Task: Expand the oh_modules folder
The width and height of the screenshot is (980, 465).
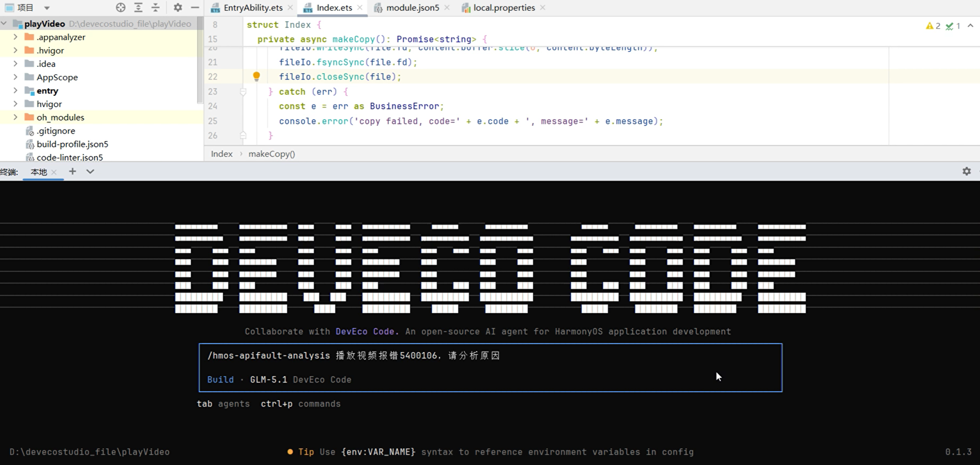Action: coord(15,117)
